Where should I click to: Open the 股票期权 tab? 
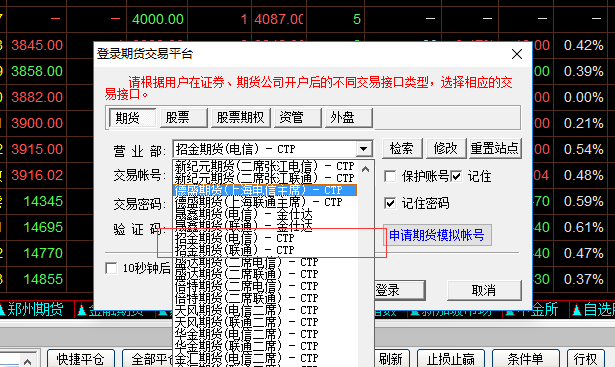click(241, 118)
